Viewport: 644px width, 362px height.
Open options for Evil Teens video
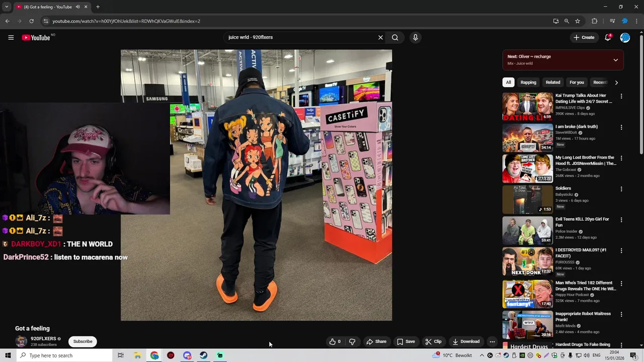[621, 220]
